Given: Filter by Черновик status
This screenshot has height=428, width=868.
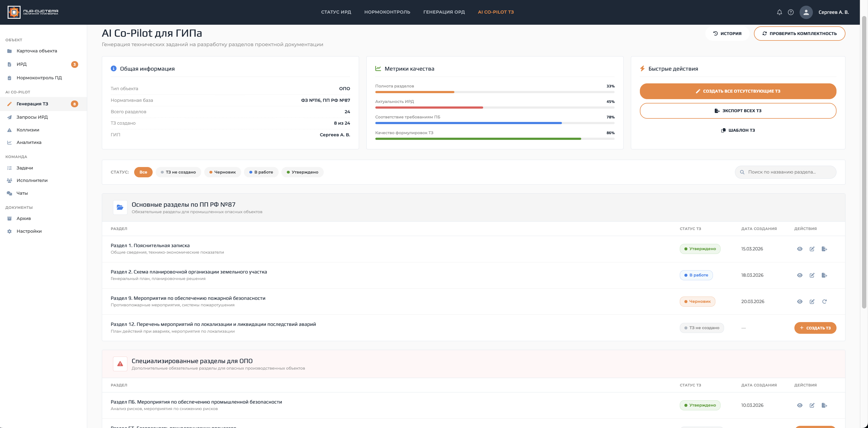Looking at the screenshot, I should [x=222, y=172].
